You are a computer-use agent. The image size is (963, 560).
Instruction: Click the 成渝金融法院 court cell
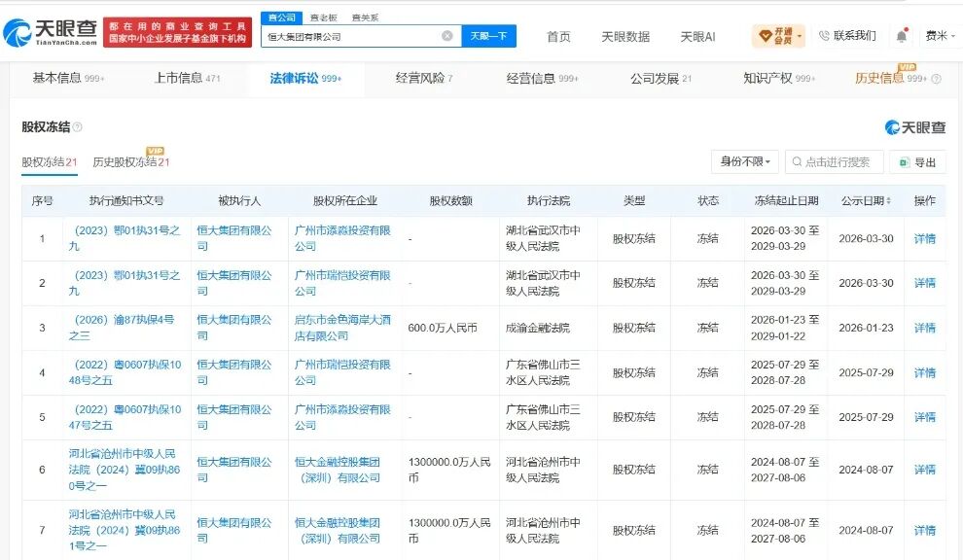(x=537, y=328)
